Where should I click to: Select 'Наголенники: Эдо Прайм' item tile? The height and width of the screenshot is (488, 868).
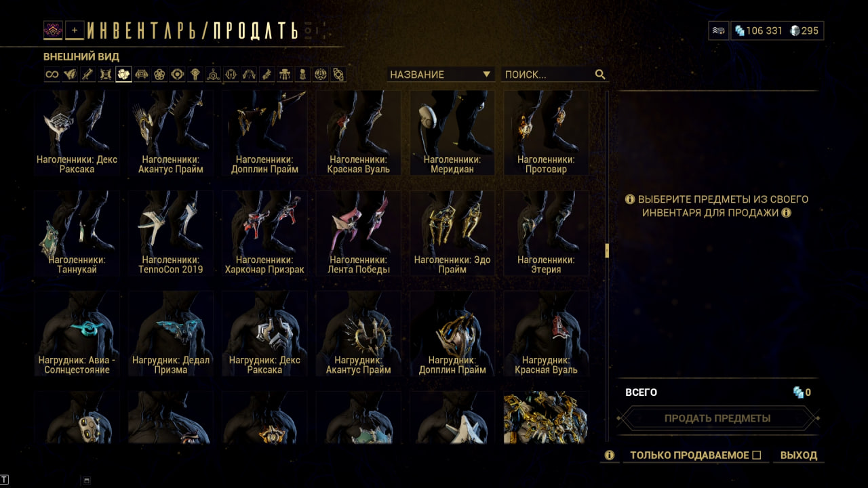452,233
